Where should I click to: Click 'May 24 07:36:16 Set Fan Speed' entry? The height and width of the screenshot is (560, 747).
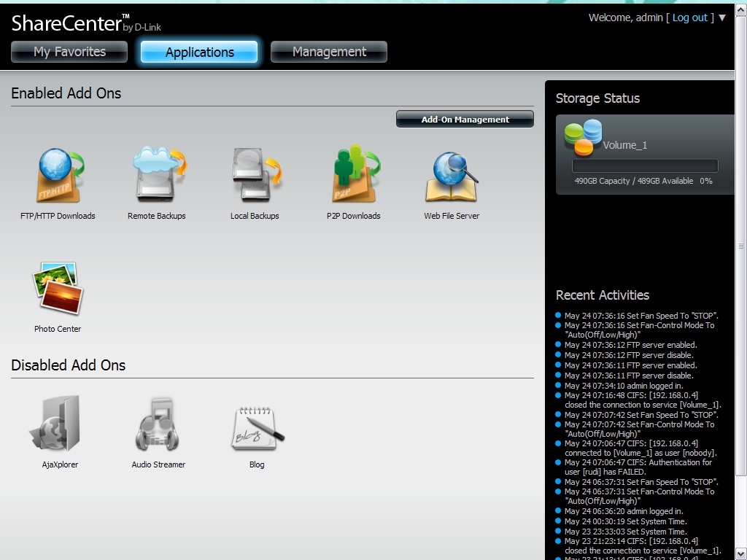pyautogui.click(x=641, y=316)
